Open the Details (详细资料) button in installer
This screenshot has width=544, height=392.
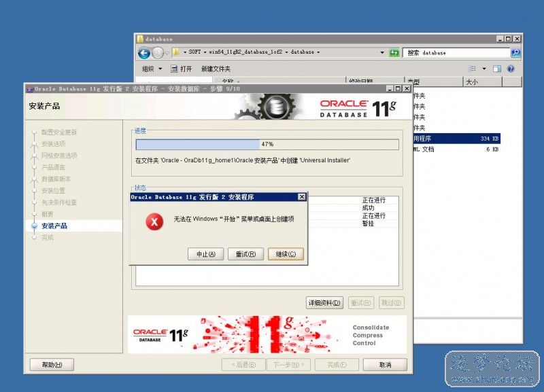coord(324,302)
